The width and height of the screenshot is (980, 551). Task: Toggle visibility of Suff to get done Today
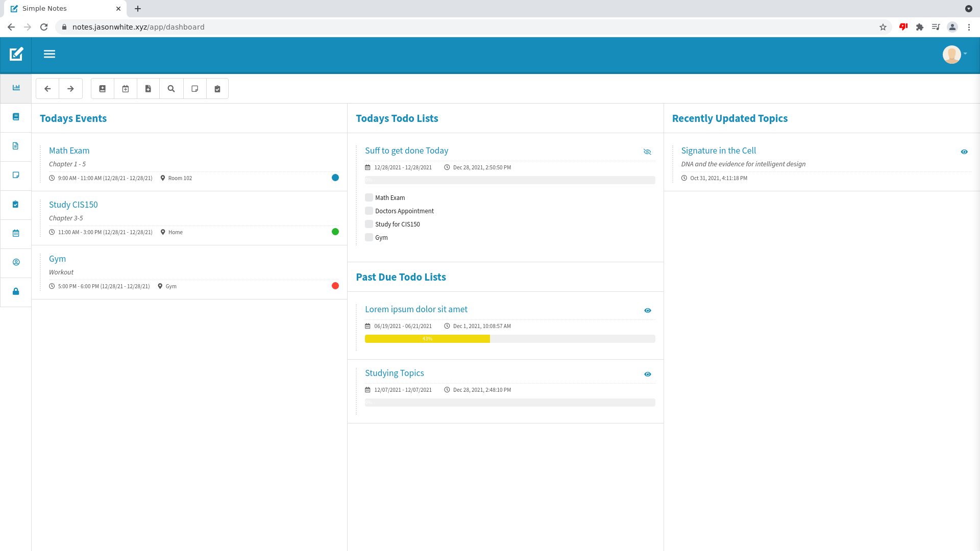point(647,152)
